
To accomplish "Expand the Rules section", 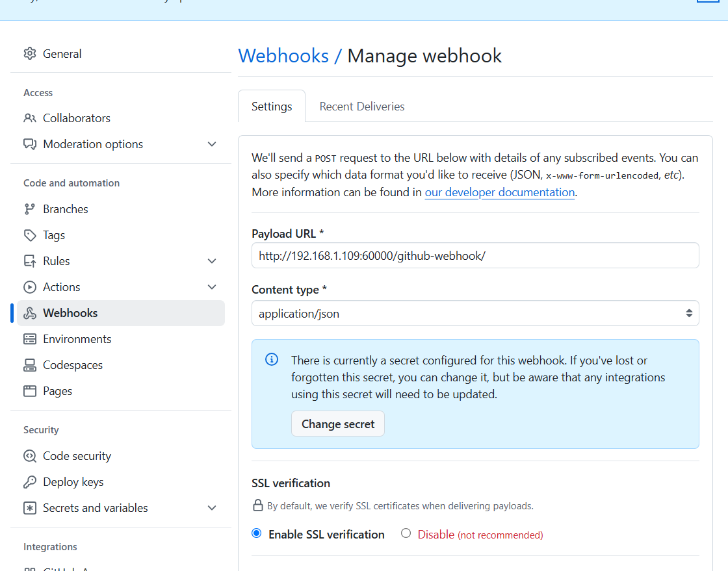I will 212,260.
